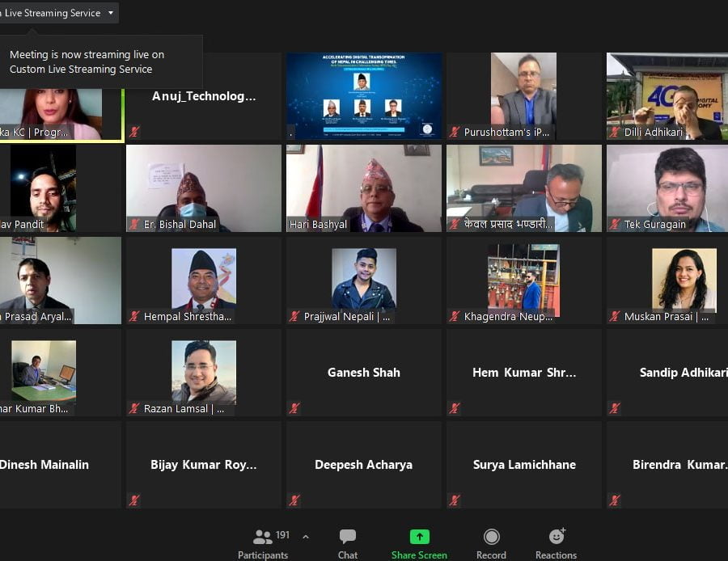
Task: Click muted mic icon on Muskan Prasai's tile
Action: tap(615, 317)
